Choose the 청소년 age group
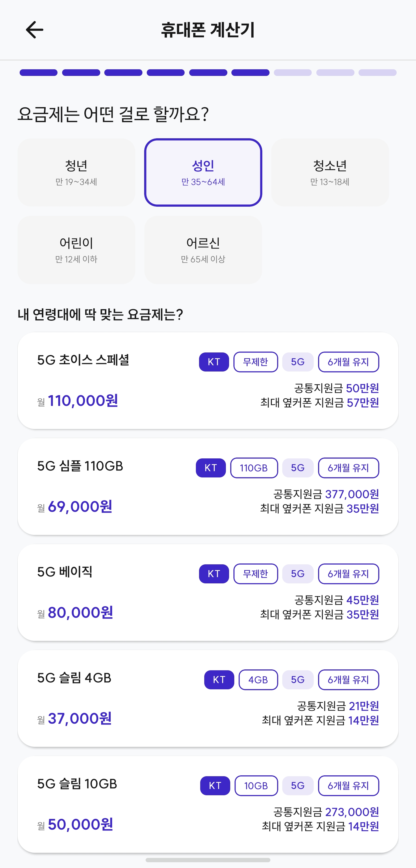The width and height of the screenshot is (416, 868). (x=330, y=172)
